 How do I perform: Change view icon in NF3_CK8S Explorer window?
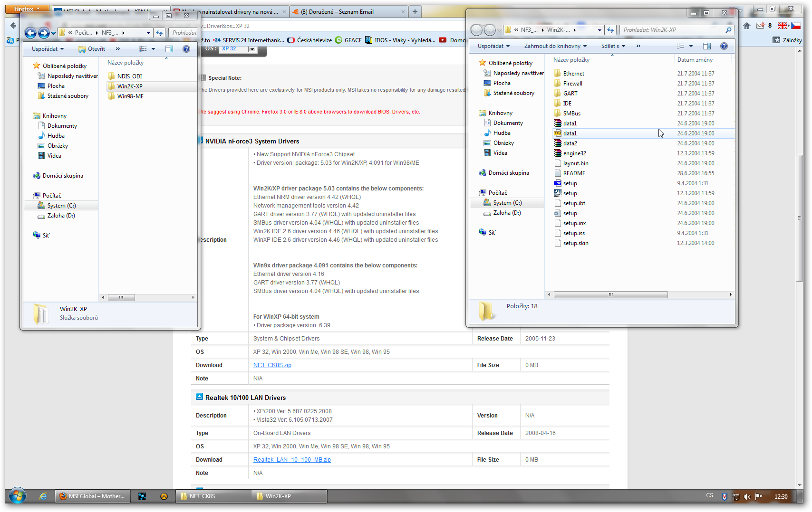click(143, 49)
